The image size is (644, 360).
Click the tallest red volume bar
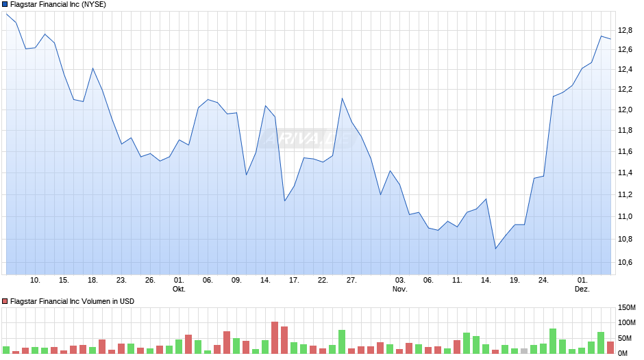pos(275,337)
